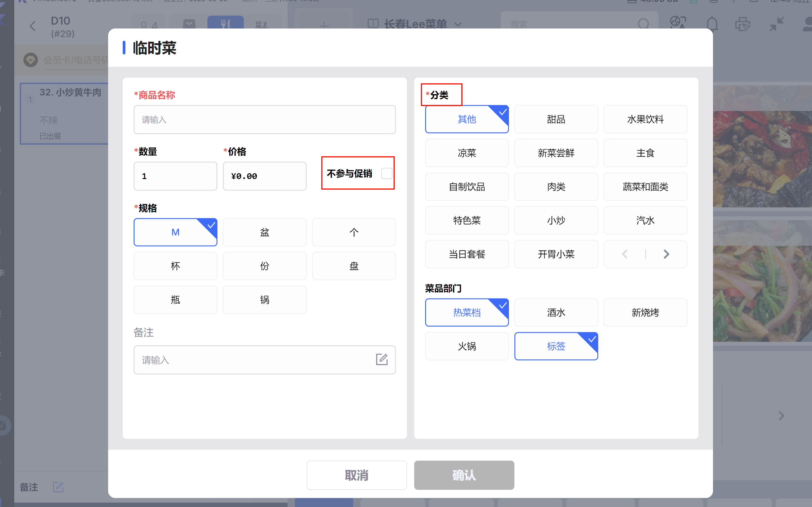The height and width of the screenshot is (507, 812).
Task: Click the background right chevron arrow
Action: [x=782, y=416]
